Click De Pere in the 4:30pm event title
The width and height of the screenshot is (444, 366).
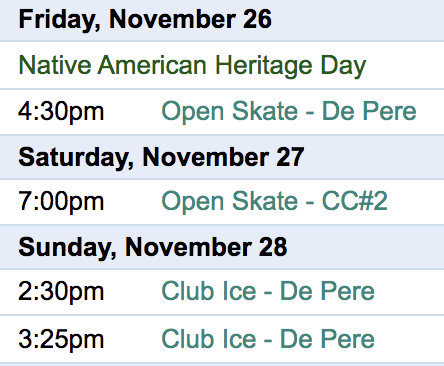369,111
